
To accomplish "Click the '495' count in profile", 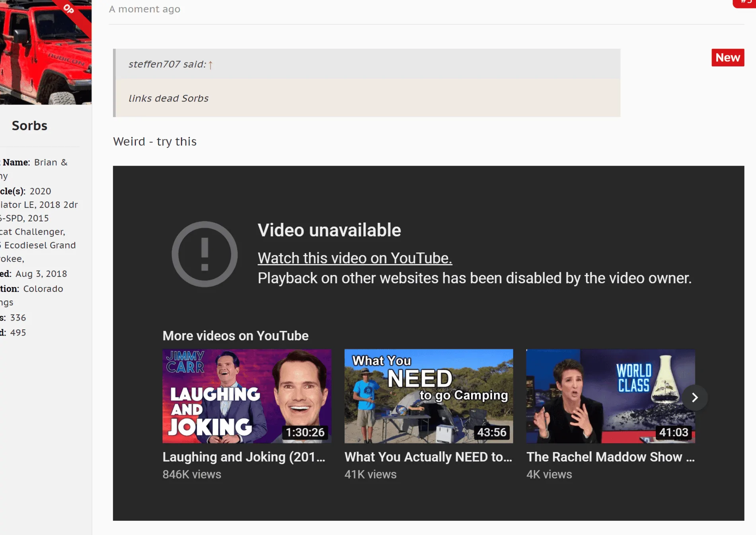I will click(x=18, y=333).
